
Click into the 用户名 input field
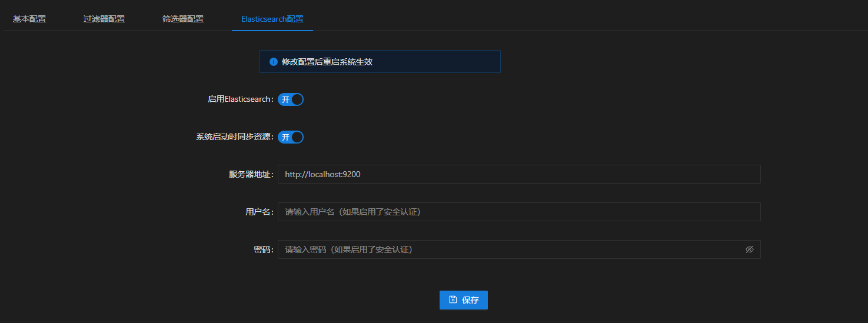tap(518, 212)
